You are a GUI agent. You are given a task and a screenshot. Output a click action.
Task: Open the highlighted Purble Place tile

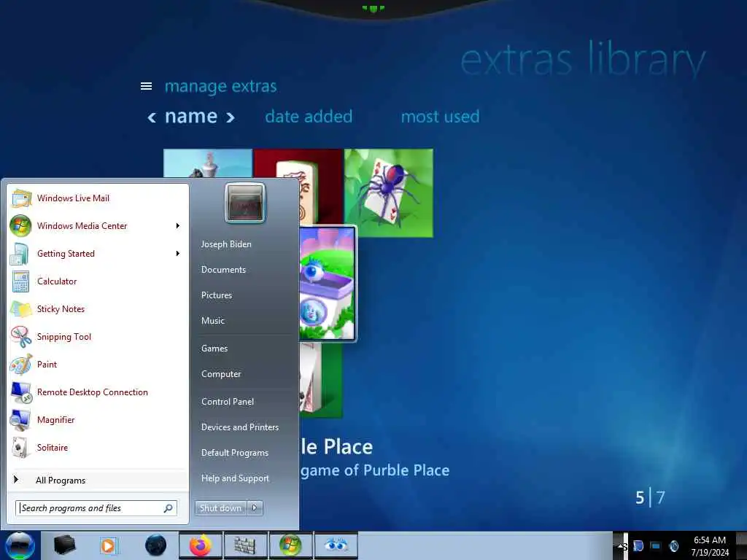pos(328,284)
